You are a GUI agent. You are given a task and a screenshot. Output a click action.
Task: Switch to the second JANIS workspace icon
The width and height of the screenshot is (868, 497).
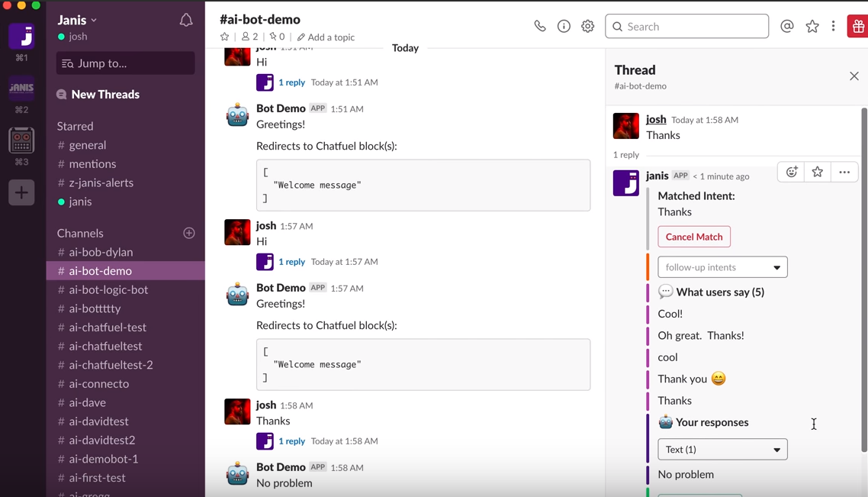[21, 88]
